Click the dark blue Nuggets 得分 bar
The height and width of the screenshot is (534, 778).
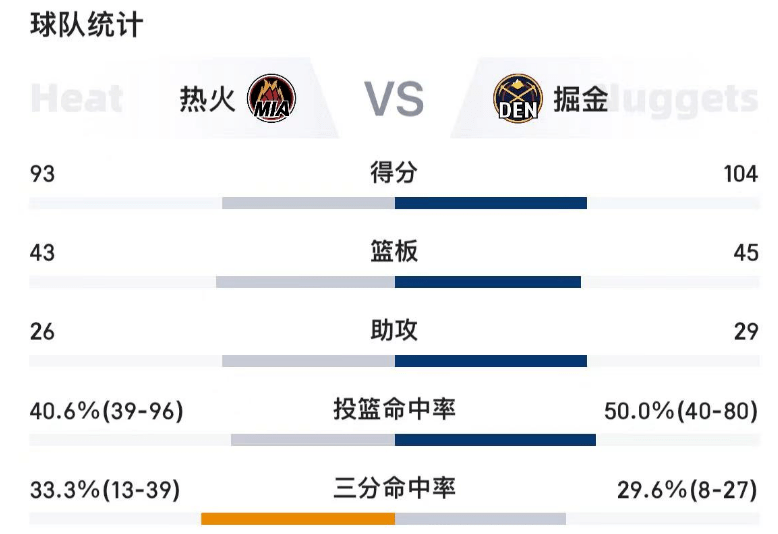click(x=491, y=203)
